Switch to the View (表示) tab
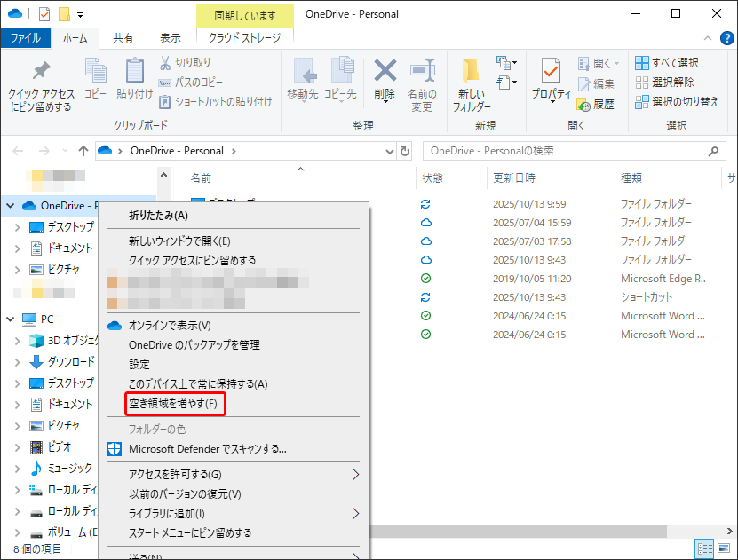Screen dimensions: 738x560 pyautogui.click(x=170, y=38)
